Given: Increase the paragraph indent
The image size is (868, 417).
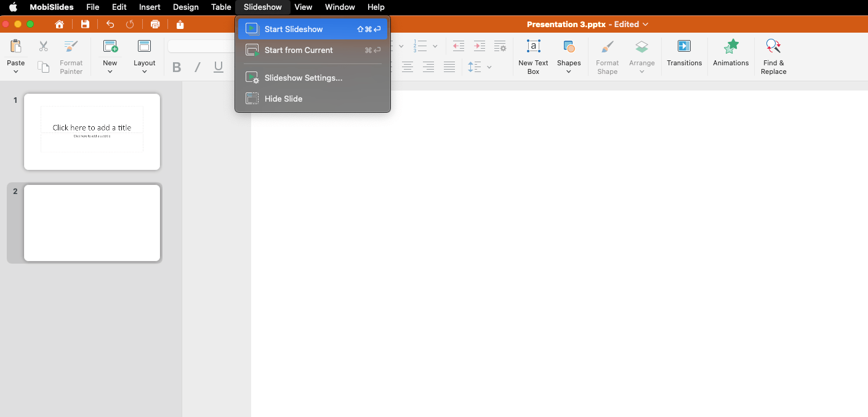Looking at the screenshot, I should coord(480,46).
